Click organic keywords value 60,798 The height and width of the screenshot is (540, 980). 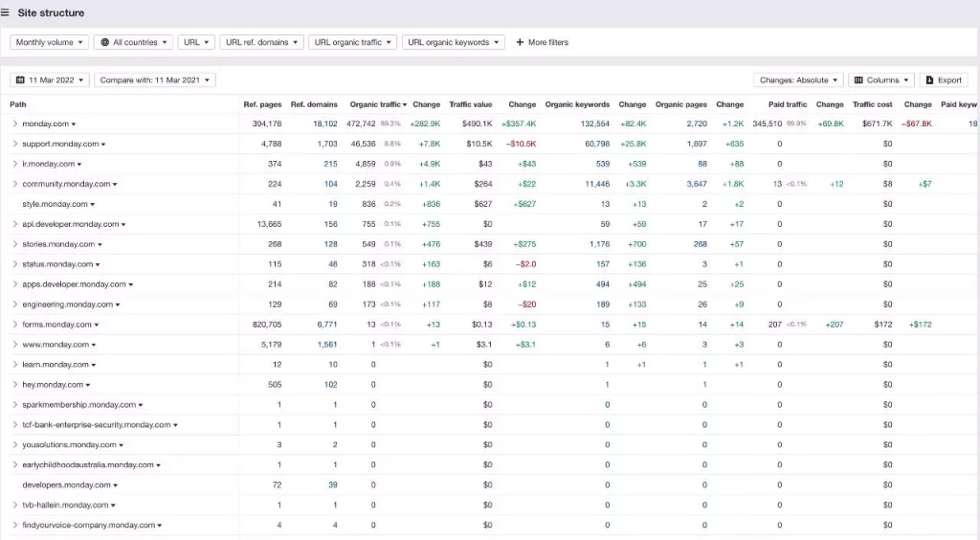[597, 144]
